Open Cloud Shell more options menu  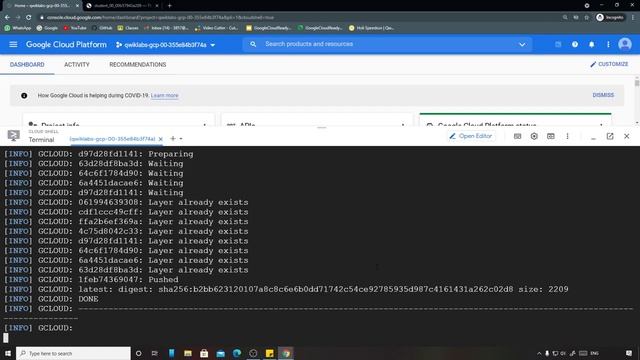click(x=567, y=136)
